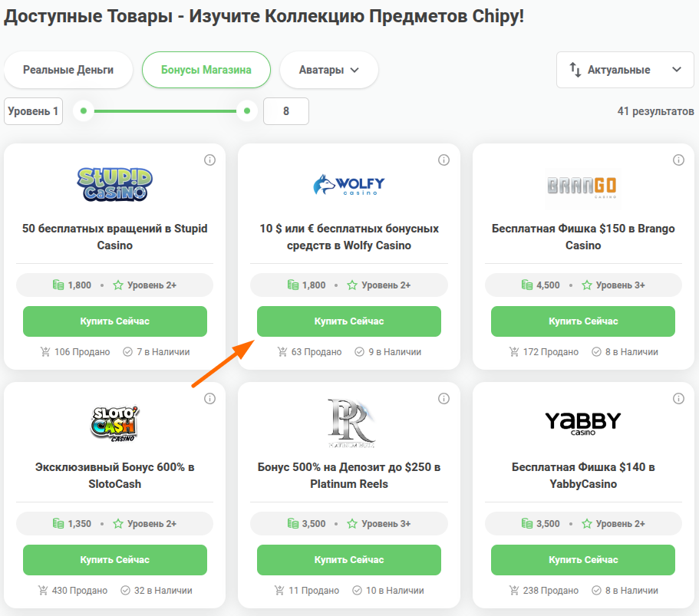The height and width of the screenshot is (616, 699).
Task: Open 'Бесплатная Фишка $140 в YabbyCasino' title
Action: 583,475
